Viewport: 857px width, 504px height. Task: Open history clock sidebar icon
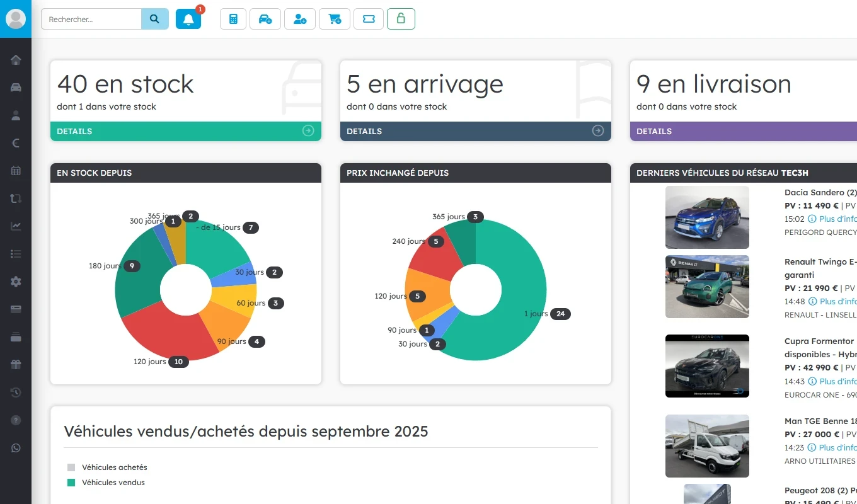16,392
